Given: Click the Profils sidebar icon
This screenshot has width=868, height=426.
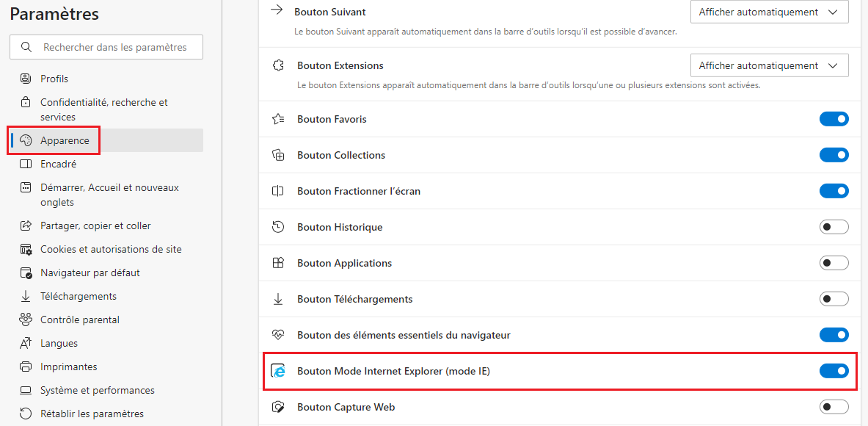Looking at the screenshot, I should tap(26, 79).
